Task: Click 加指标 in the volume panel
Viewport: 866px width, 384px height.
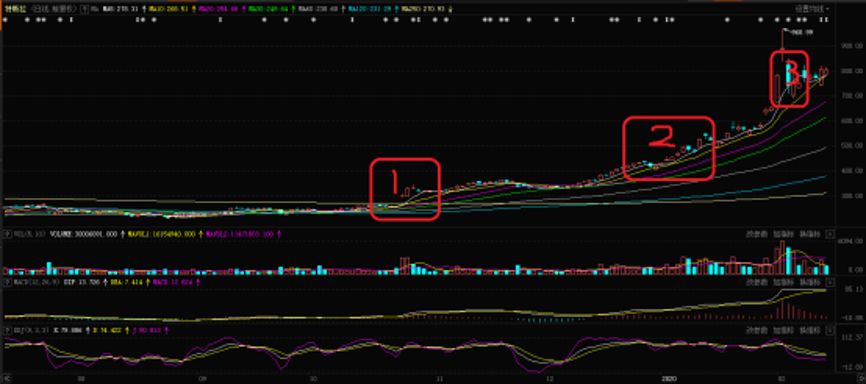Action: tap(783, 234)
